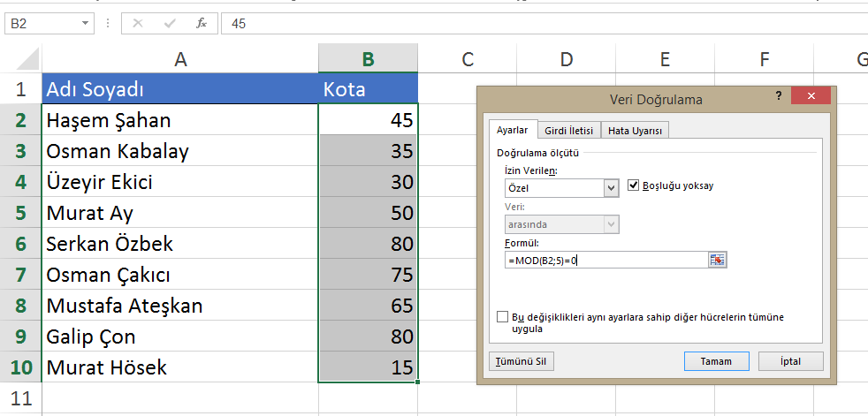
Task: Click the Insert Function fx icon
Action: tap(202, 23)
